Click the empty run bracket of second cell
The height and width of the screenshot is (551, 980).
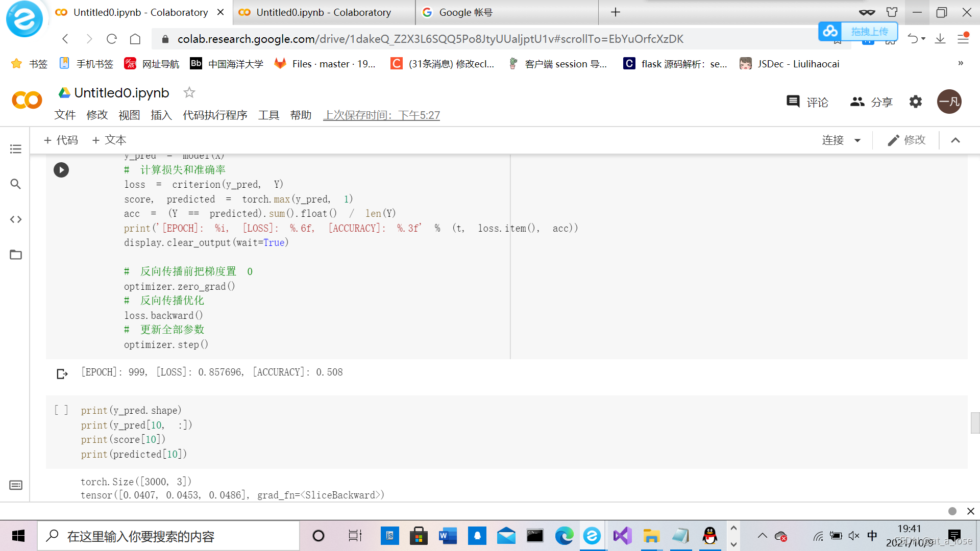[x=61, y=410]
